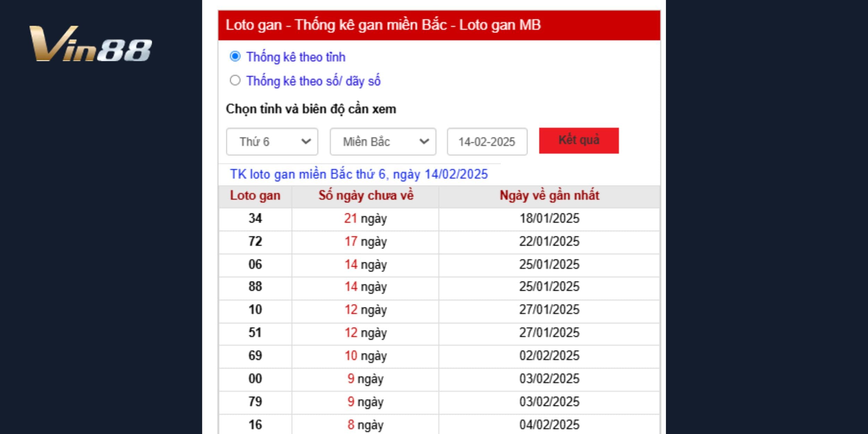The width and height of the screenshot is (868, 434).
Task: Click 25/01/2025 in the 88 row
Action: tap(550, 287)
